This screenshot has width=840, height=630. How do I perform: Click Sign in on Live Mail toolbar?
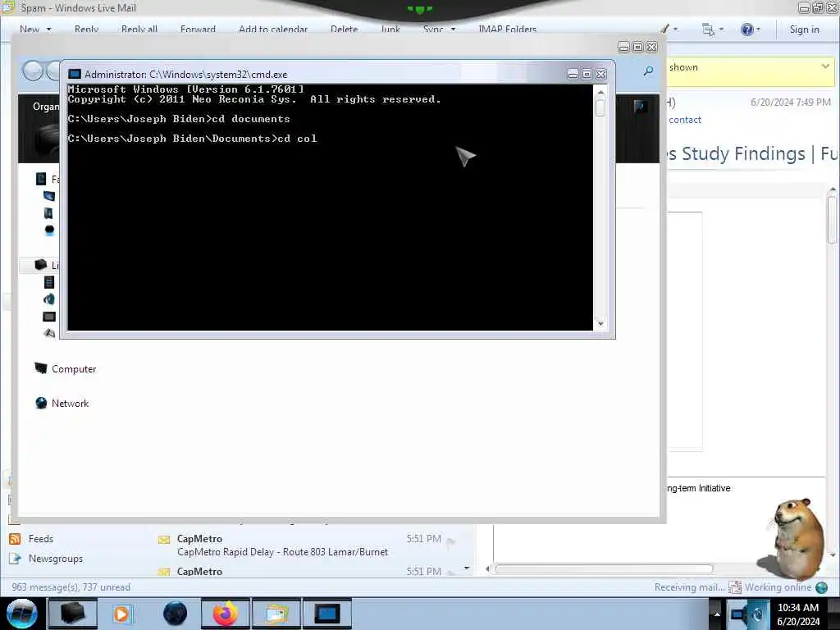pos(804,30)
